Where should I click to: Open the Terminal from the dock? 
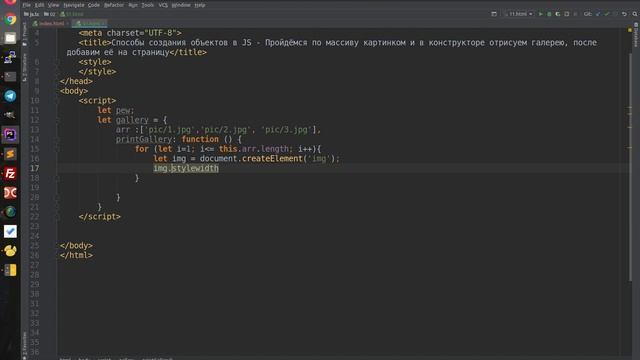point(10,76)
